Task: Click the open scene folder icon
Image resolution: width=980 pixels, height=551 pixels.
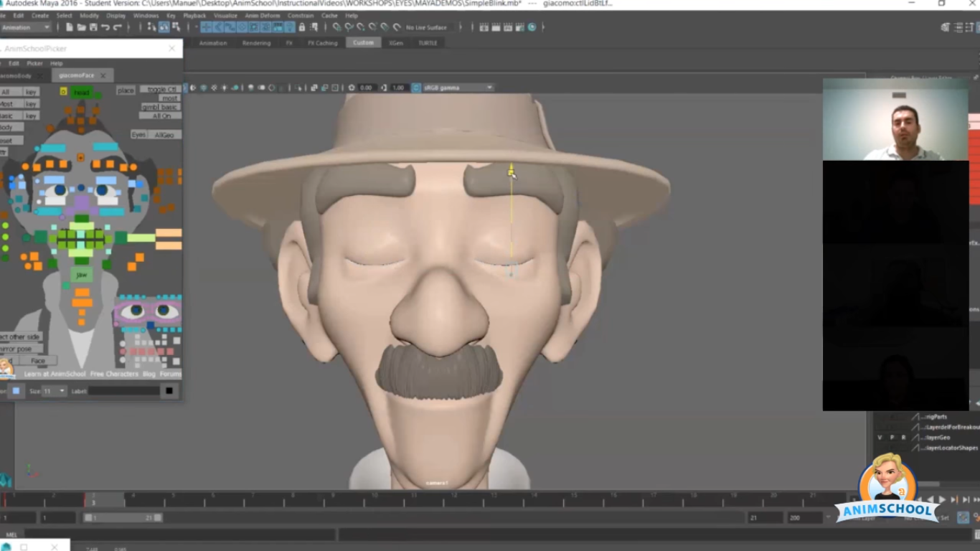Action: click(x=81, y=27)
